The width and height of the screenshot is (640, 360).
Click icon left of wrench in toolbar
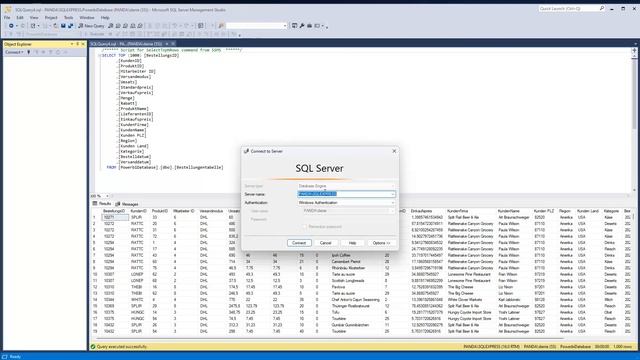294,26
